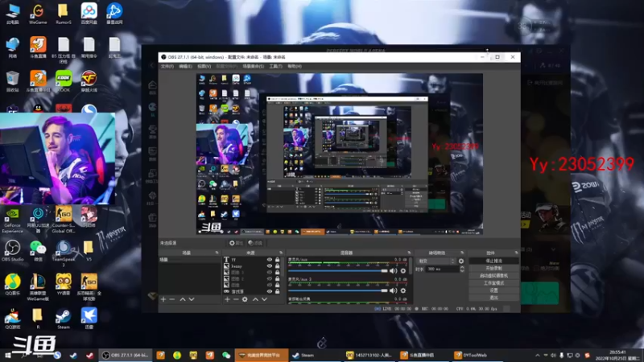644x362 pixels.
Task: Open Baidu Netdisk desktop shortcut
Action: (x=89, y=14)
